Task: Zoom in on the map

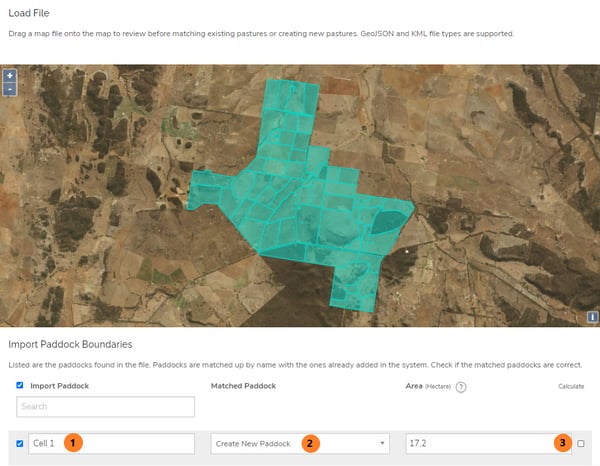Action: point(10,76)
